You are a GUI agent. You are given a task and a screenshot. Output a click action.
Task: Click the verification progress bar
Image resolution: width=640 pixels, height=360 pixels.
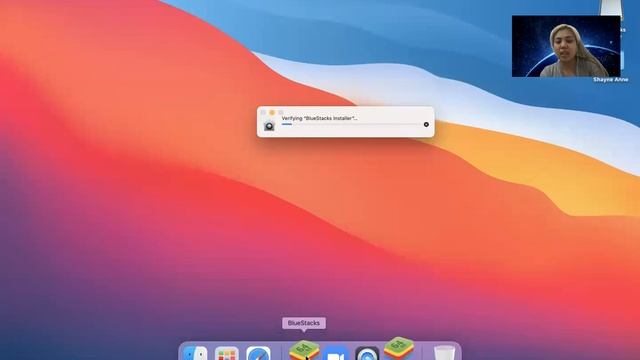(351, 124)
